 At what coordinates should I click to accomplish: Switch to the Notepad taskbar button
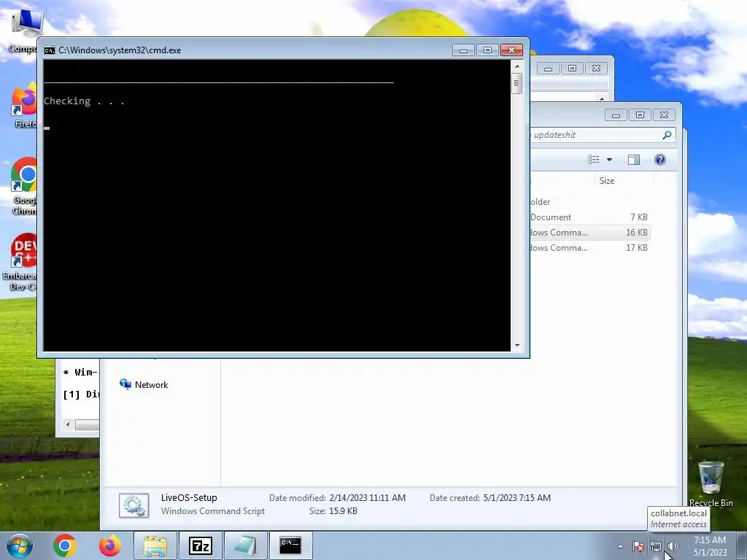pos(245,545)
